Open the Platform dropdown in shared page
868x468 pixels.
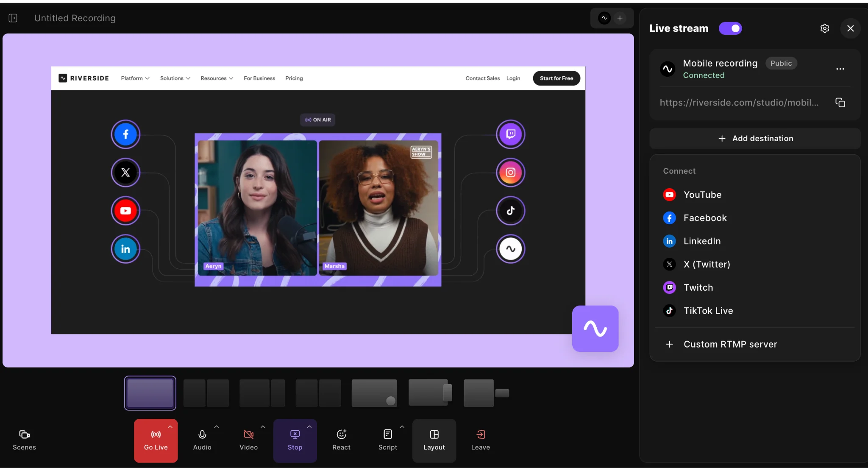click(x=135, y=78)
